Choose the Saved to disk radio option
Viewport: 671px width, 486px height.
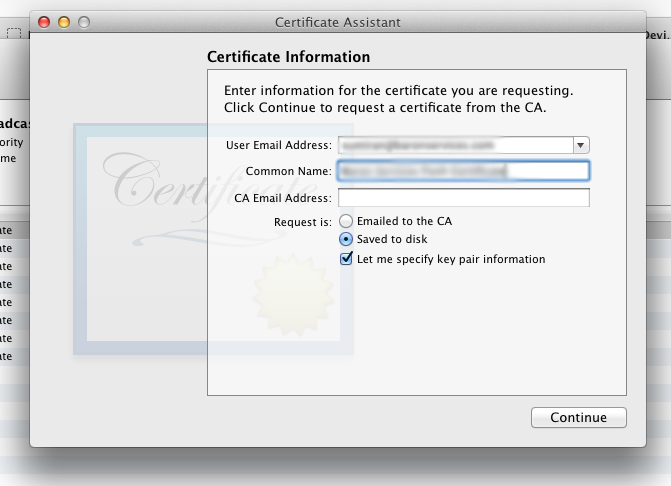(346, 240)
